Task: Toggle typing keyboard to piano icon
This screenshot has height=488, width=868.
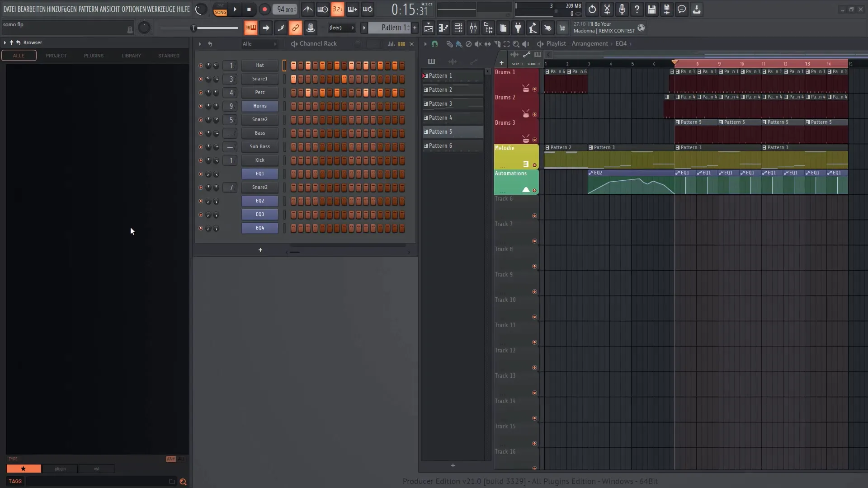Action: click(250, 28)
